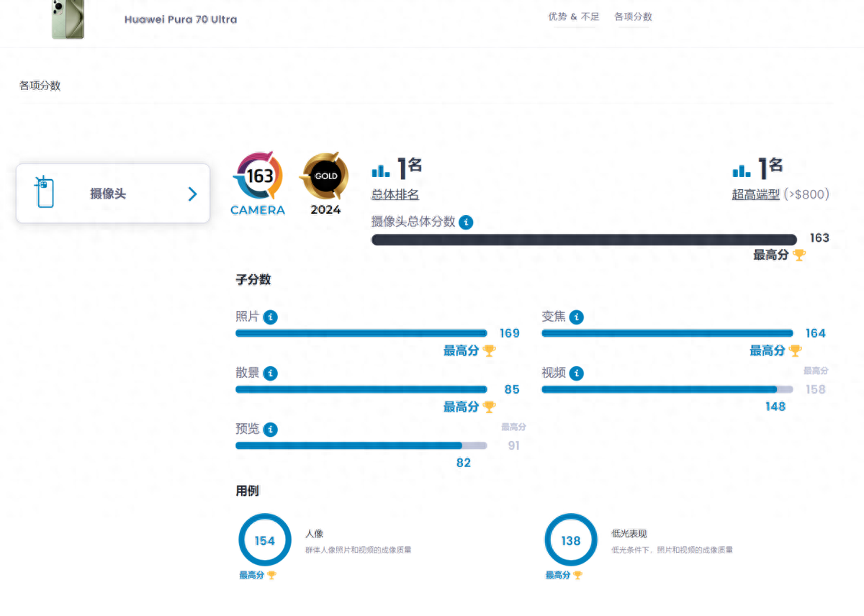The width and height of the screenshot is (864, 616).
Task: Click the 163 CAMERA score badge
Action: tap(258, 183)
